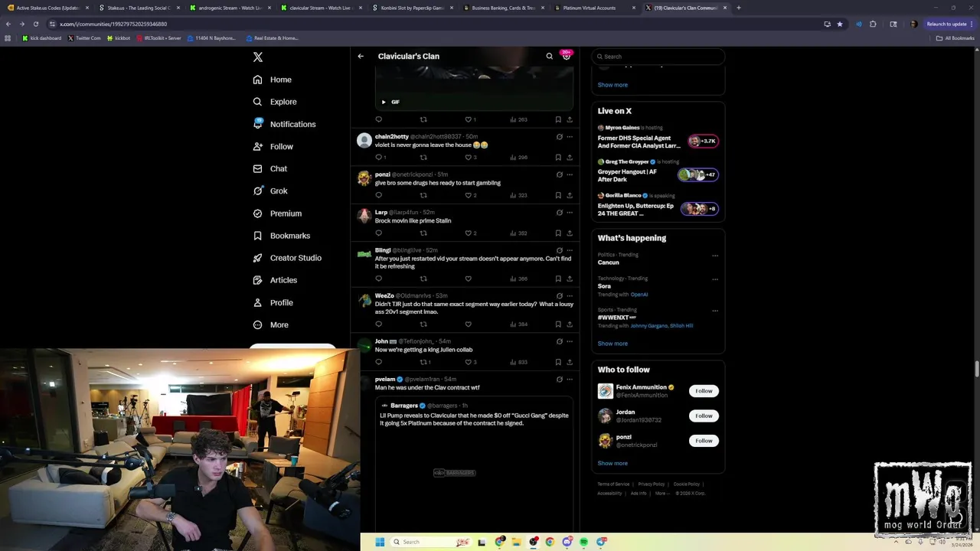
Task: Click the Relaunch to update button
Action: 949,24
